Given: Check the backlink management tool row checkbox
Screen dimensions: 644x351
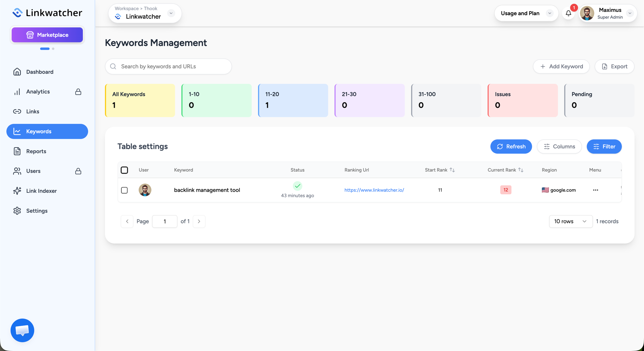Looking at the screenshot, I should tap(124, 190).
